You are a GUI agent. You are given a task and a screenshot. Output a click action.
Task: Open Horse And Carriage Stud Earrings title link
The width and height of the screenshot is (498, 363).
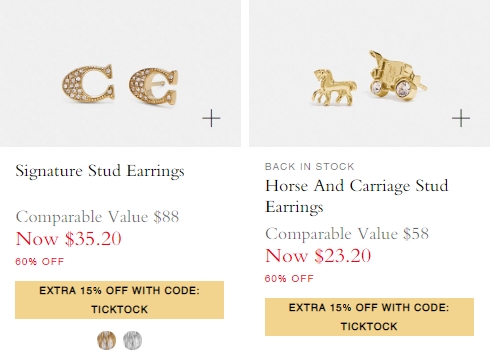click(357, 196)
